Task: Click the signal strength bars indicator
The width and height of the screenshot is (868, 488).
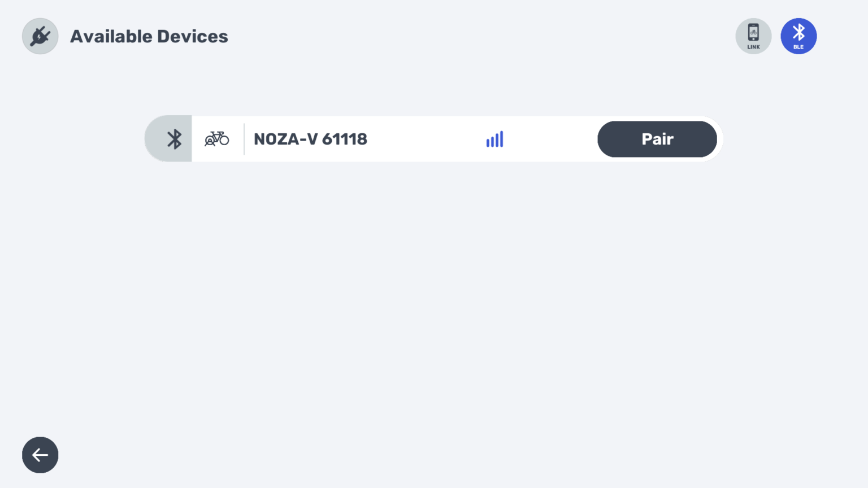Action: (x=494, y=140)
